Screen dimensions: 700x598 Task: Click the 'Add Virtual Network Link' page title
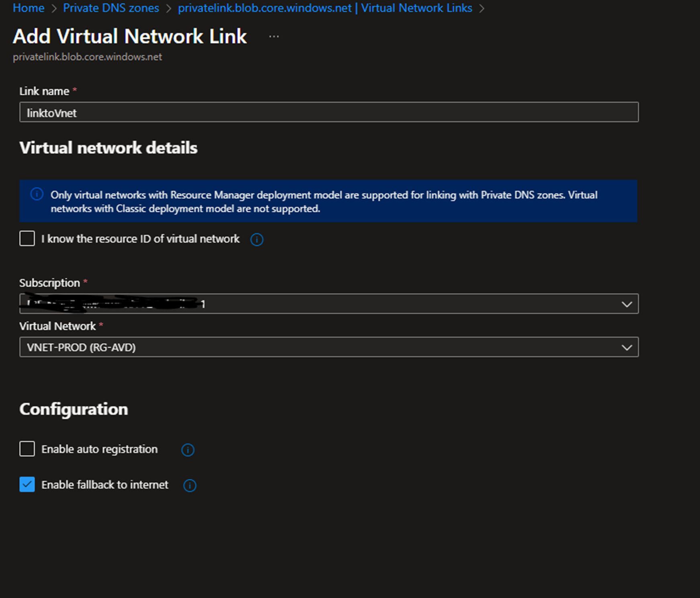click(x=130, y=37)
